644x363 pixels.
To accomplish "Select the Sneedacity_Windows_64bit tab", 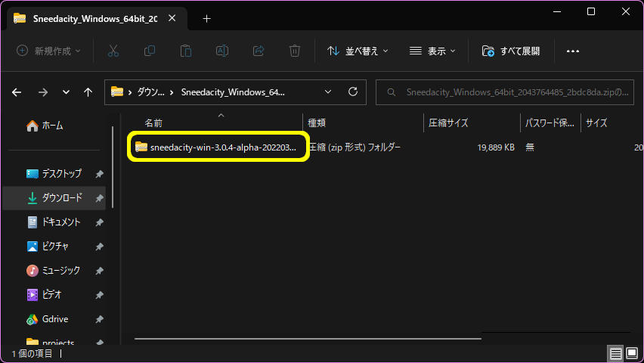I will pos(95,19).
